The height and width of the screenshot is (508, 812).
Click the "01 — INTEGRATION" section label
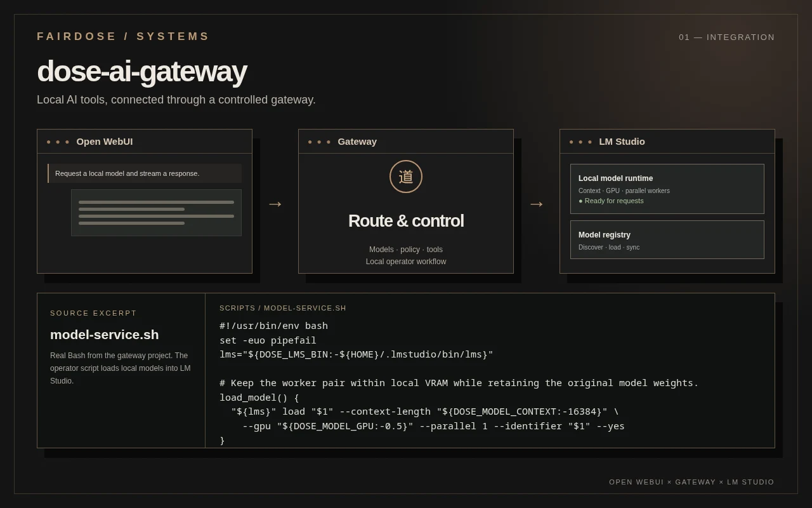coord(727,37)
